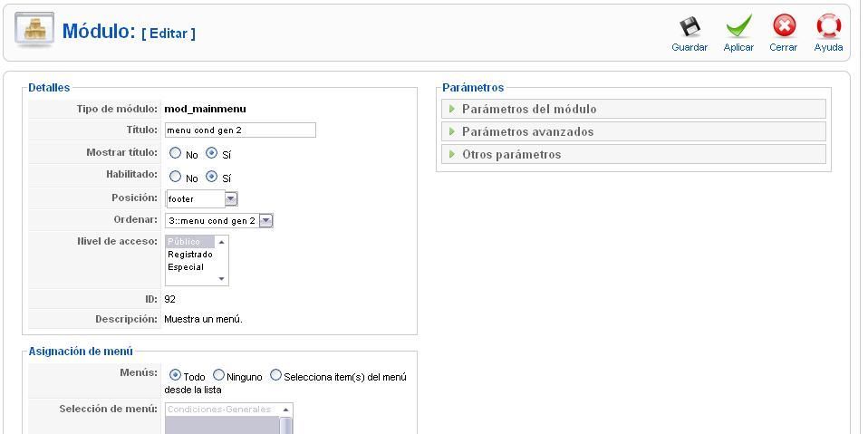
Task: Click the Cerrar red X icon
Action: [784, 26]
